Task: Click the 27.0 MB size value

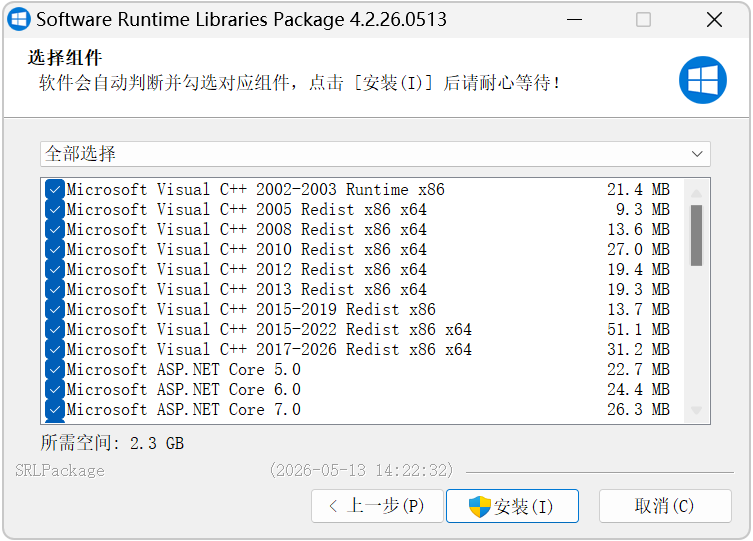Action: 638,250
